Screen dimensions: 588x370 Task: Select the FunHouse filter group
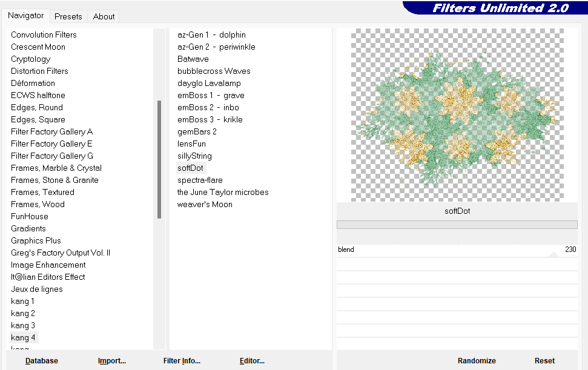pos(29,216)
